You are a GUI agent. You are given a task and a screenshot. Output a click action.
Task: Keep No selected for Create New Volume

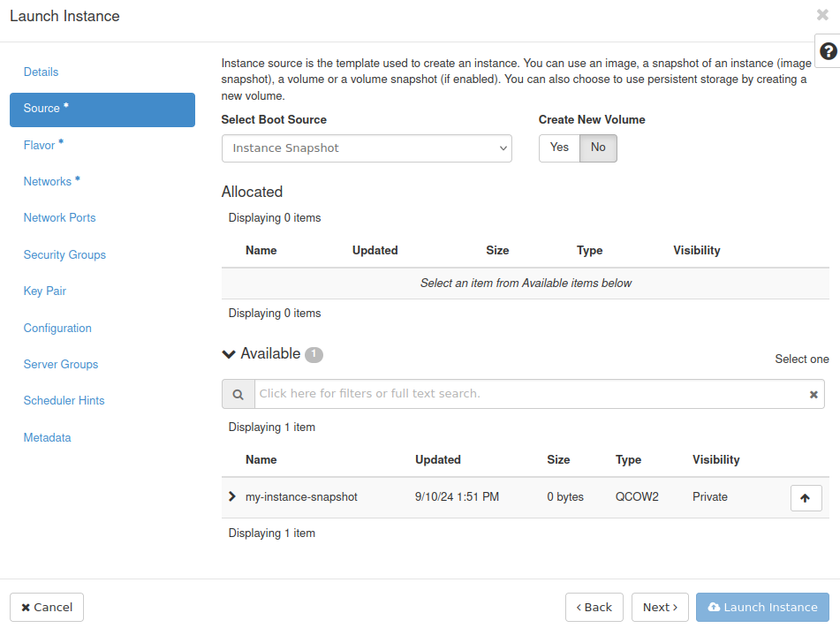(598, 148)
